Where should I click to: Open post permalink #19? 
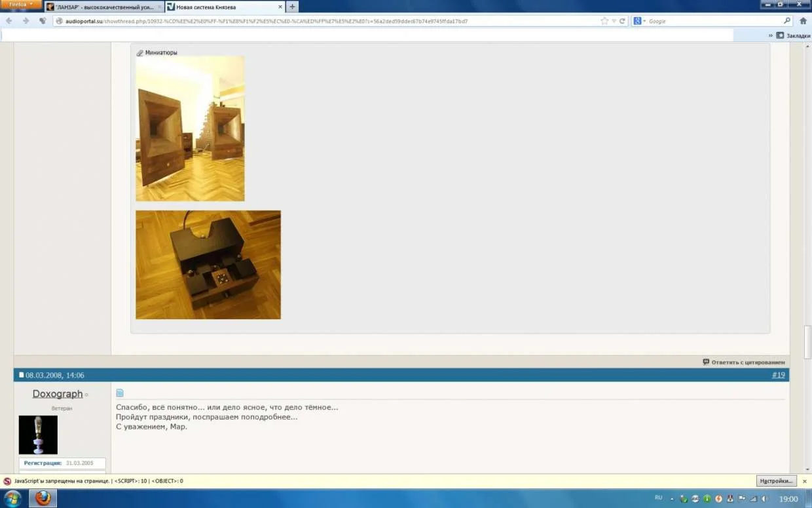click(778, 375)
